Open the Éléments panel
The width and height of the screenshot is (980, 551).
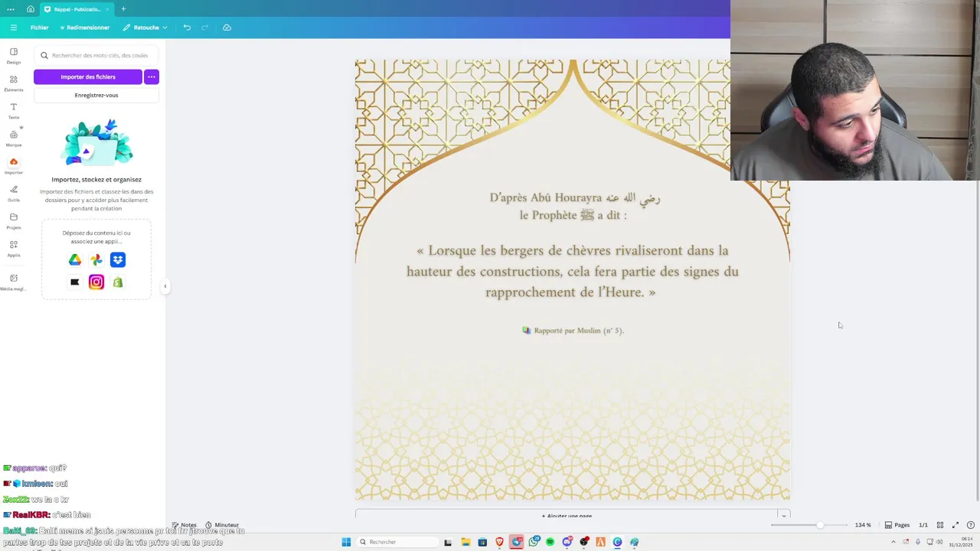[x=14, y=83]
